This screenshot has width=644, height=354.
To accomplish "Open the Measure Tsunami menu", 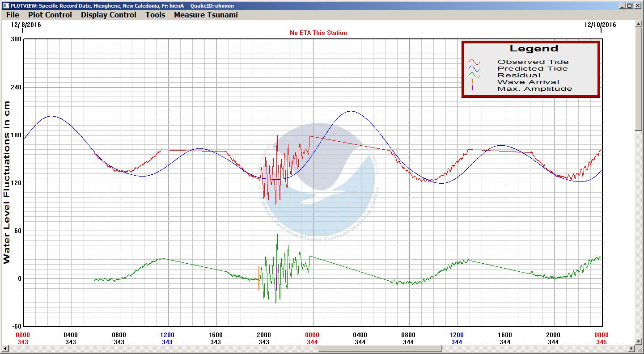I will point(206,15).
